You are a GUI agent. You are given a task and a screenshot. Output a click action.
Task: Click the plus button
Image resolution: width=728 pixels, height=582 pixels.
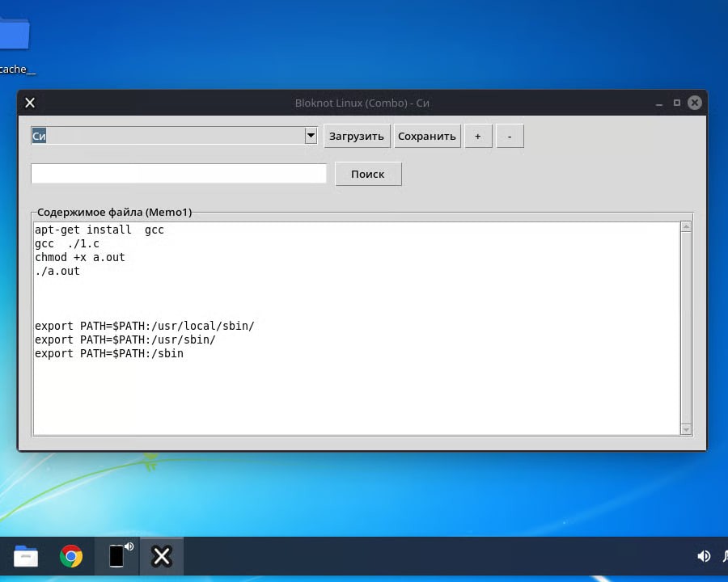478,137
